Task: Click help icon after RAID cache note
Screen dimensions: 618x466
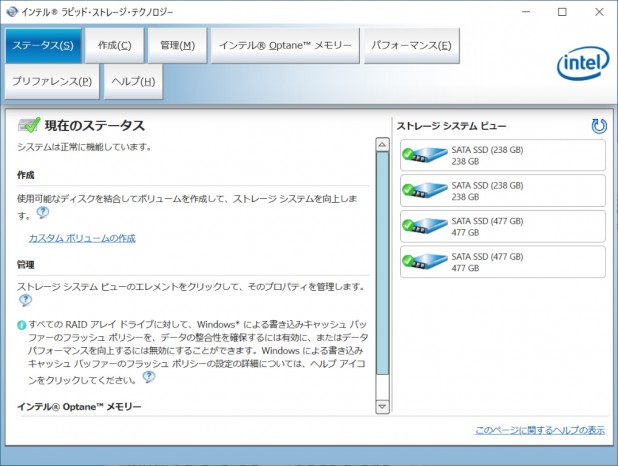Action: coord(149,377)
